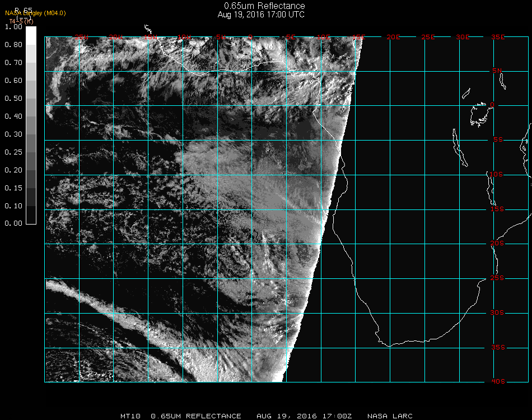Click the "15W" longitude label
Screen dimensions: 532x420
tap(150, 37)
